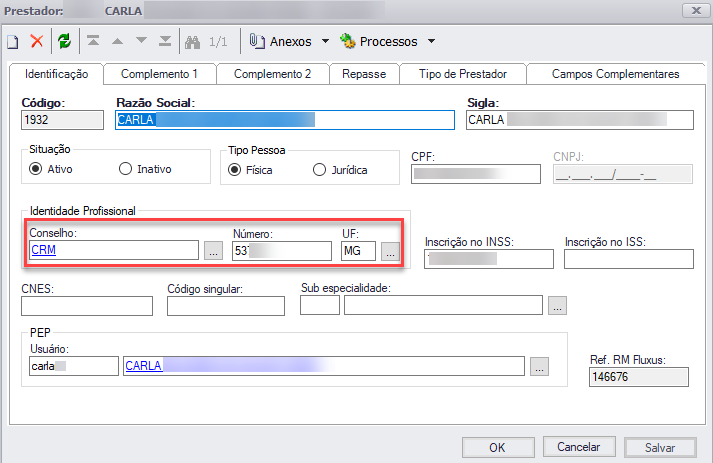
Task: Jump to the first record
Action: tap(93, 41)
